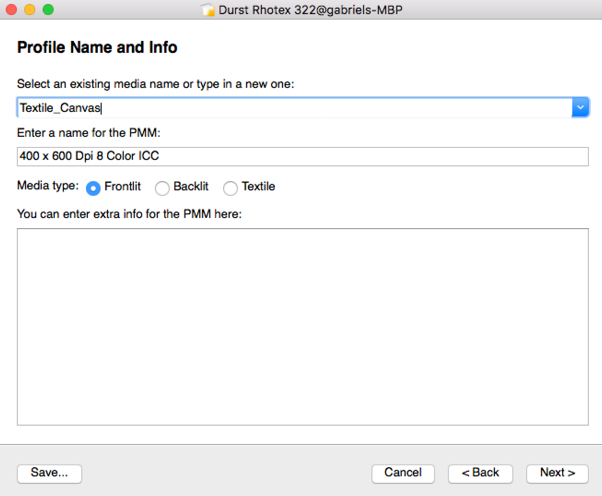Maximize the window using the green button

point(48,9)
